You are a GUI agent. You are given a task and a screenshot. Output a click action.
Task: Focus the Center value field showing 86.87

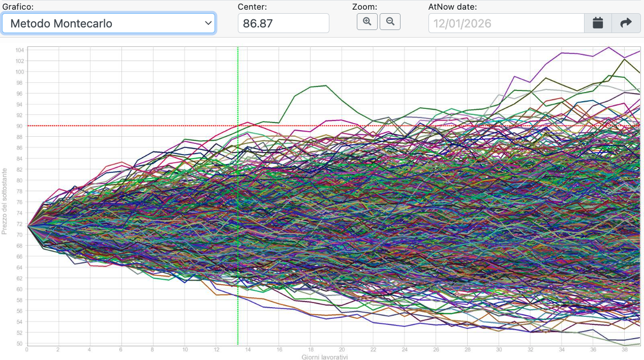283,23
